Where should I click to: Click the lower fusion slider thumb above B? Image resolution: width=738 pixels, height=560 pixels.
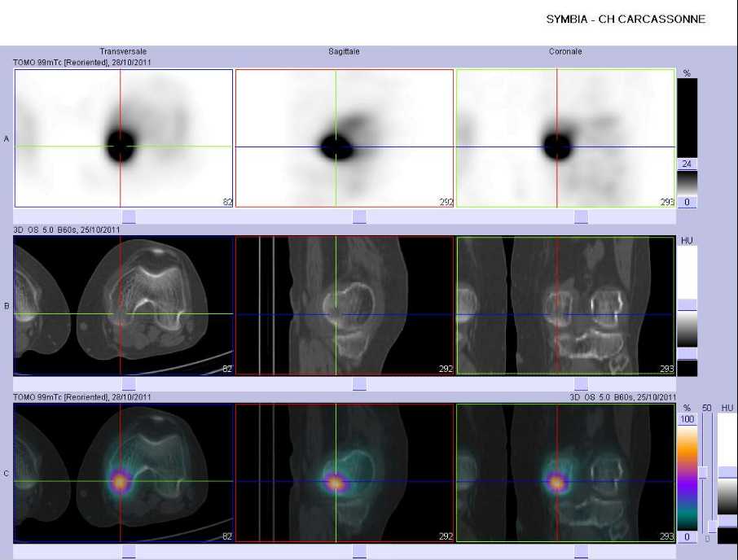[x=713, y=527]
